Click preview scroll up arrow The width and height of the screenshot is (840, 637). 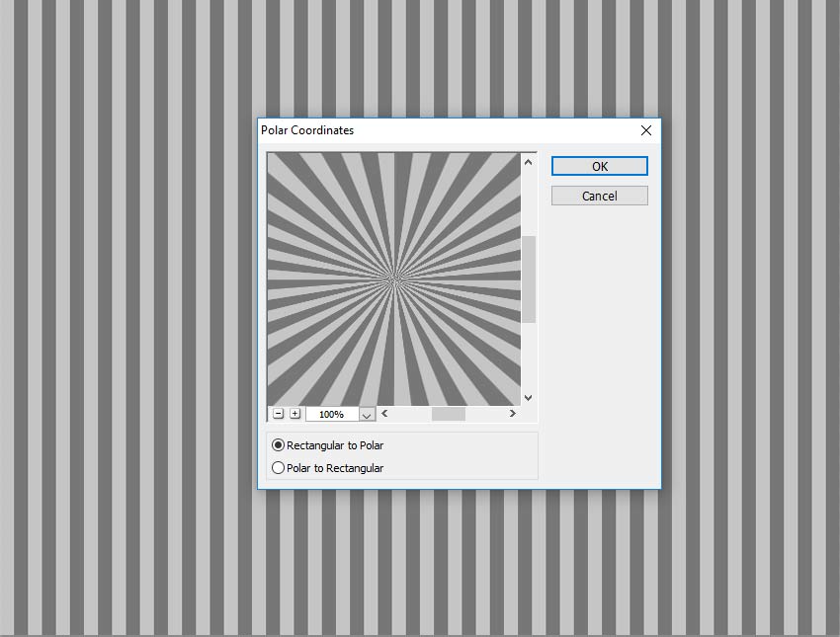point(529,162)
